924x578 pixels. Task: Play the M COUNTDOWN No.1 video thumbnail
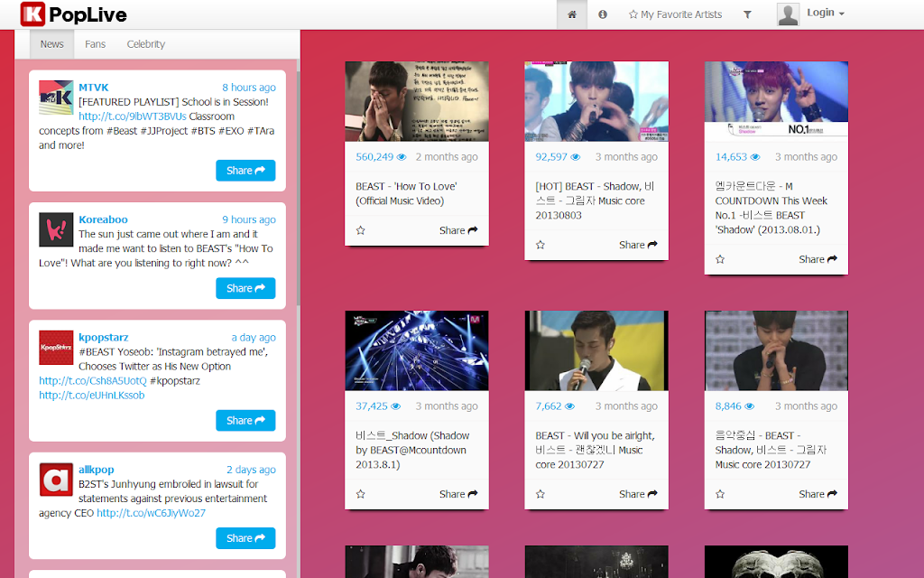[x=776, y=101]
